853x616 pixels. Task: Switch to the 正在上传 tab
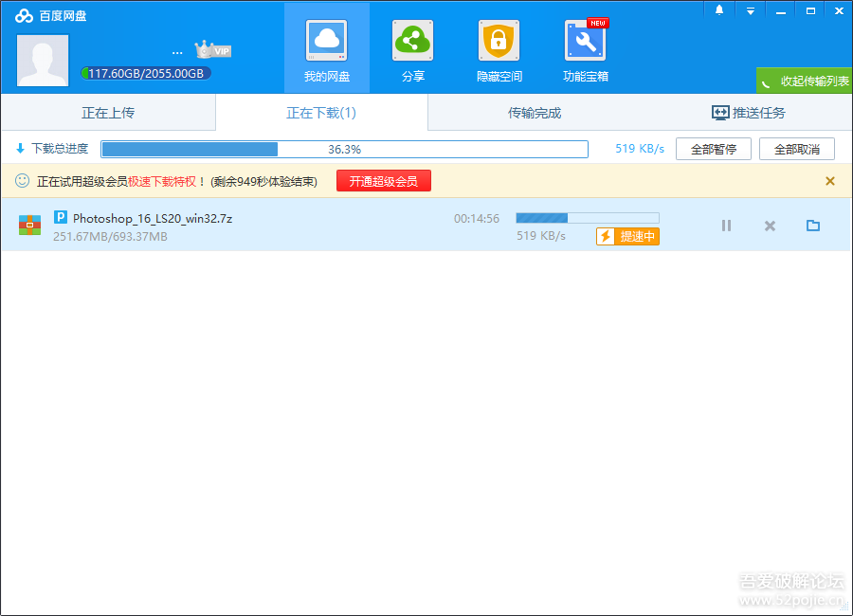pos(108,113)
